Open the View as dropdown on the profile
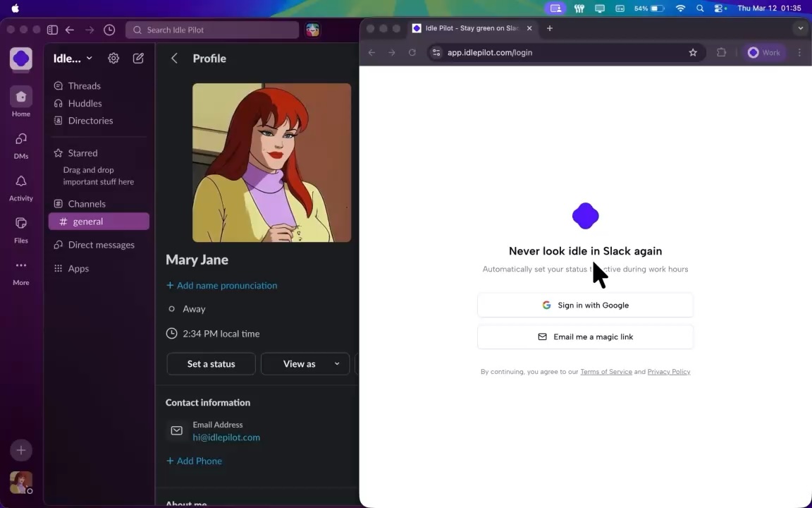Screen dimensions: 812x508 click(304, 363)
